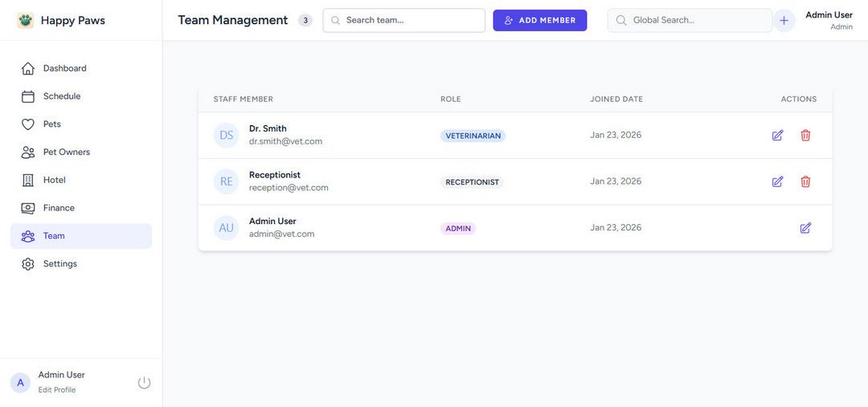
Task: Click the trash icon for Receptionist
Action: click(805, 182)
